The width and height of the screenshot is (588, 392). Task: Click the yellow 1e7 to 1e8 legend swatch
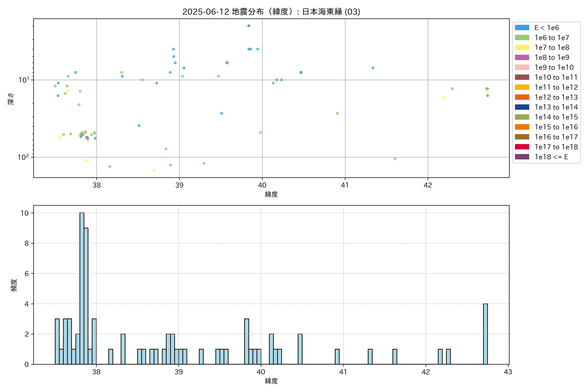(522, 48)
